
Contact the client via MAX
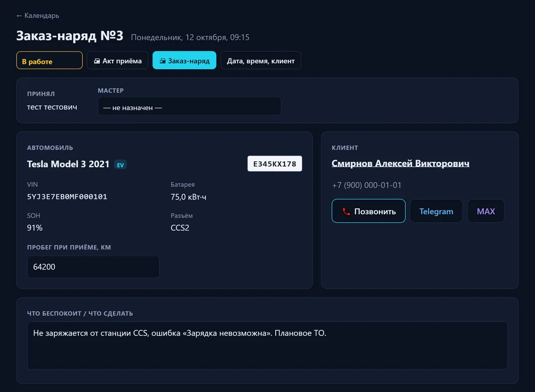[x=486, y=211]
